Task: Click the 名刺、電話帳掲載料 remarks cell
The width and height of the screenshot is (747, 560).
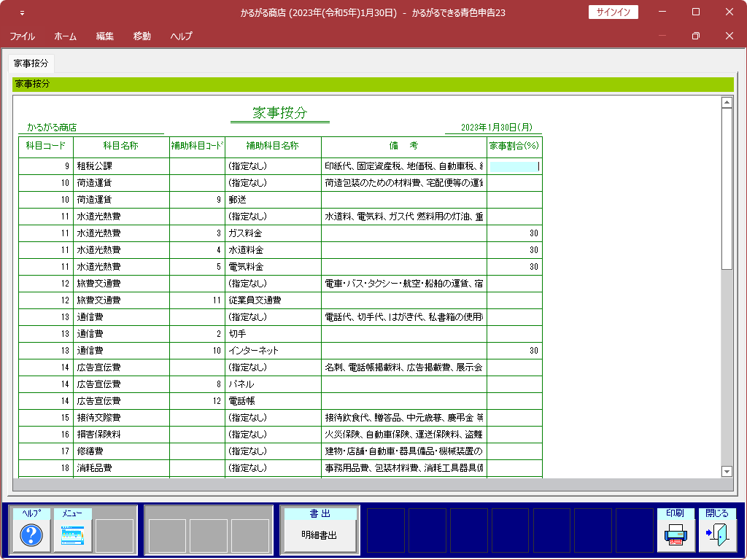Action: click(404, 367)
